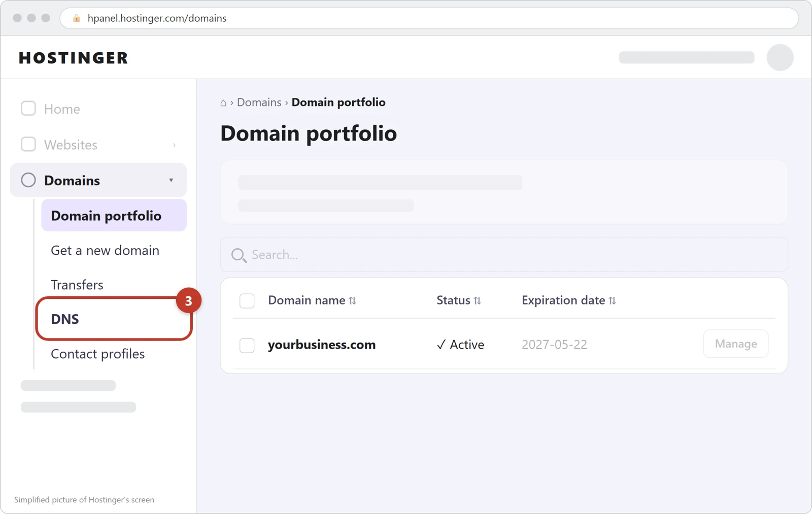The image size is (812, 514).
Task: Open the user avatar in header
Action: 780,57
